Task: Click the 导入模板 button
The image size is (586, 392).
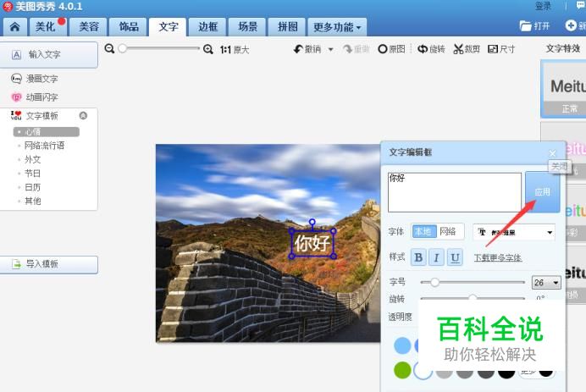Action: tap(49, 264)
